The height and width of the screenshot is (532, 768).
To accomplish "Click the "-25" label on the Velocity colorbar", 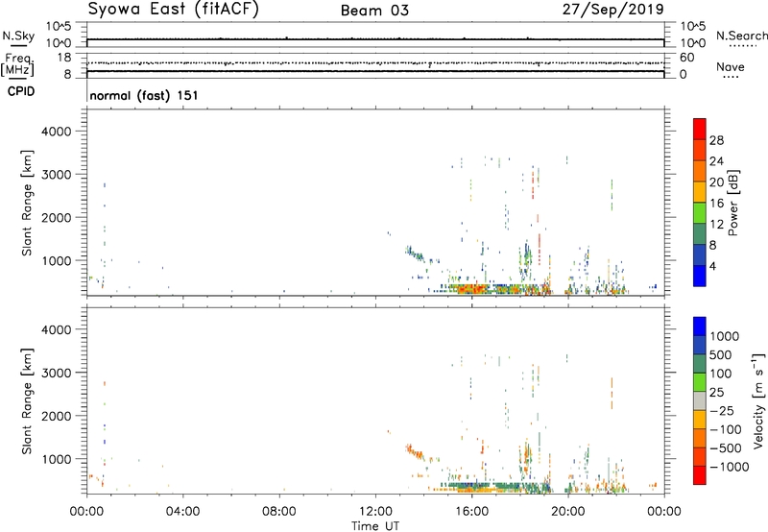I will [722, 410].
